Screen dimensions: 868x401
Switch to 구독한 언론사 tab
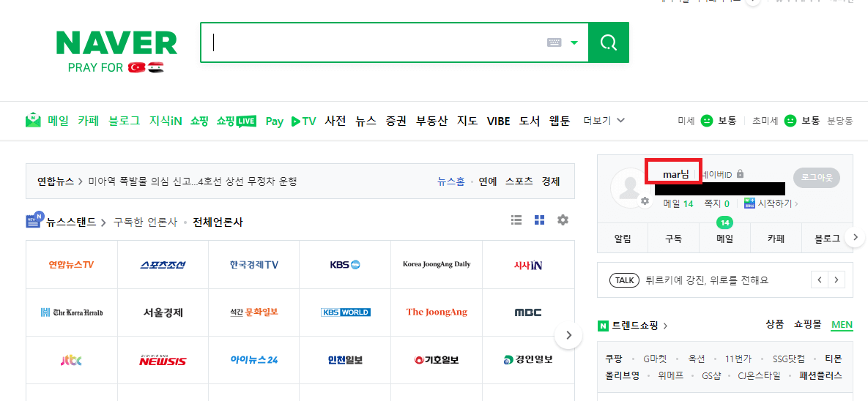click(146, 222)
